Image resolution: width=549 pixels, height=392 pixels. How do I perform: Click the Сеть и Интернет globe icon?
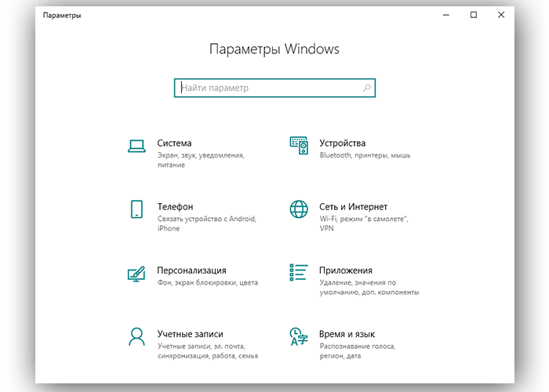click(299, 209)
